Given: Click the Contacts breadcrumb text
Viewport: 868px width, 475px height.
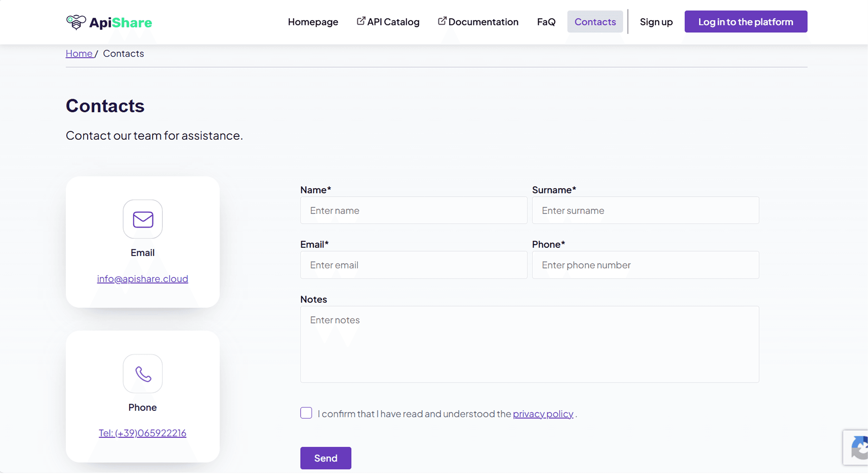Looking at the screenshot, I should (x=123, y=54).
